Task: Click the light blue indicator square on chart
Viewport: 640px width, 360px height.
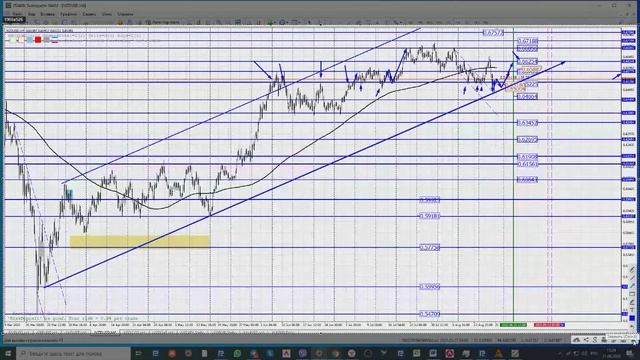Action: point(30,40)
